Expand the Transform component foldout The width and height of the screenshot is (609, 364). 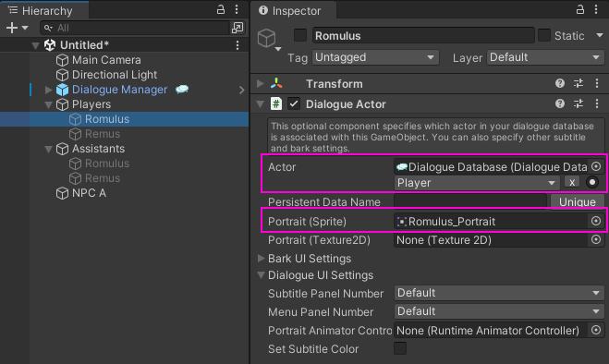coord(261,83)
